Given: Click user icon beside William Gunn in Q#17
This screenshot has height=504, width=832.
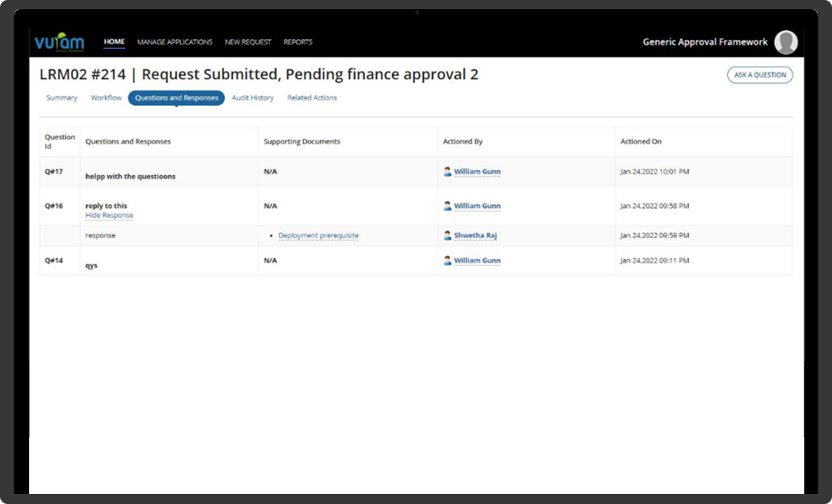Looking at the screenshot, I should [448, 172].
